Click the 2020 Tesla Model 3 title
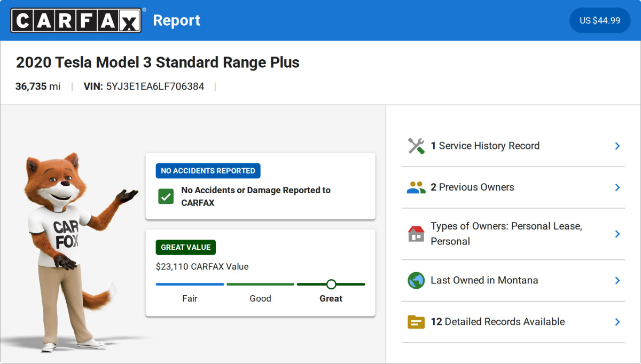This screenshot has width=641, height=364. [x=158, y=62]
